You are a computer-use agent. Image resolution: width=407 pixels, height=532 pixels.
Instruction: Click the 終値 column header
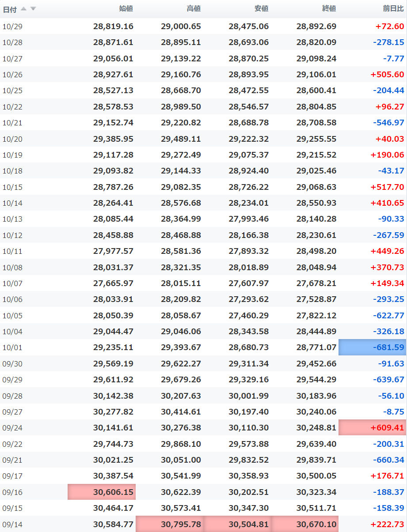click(x=329, y=8)
